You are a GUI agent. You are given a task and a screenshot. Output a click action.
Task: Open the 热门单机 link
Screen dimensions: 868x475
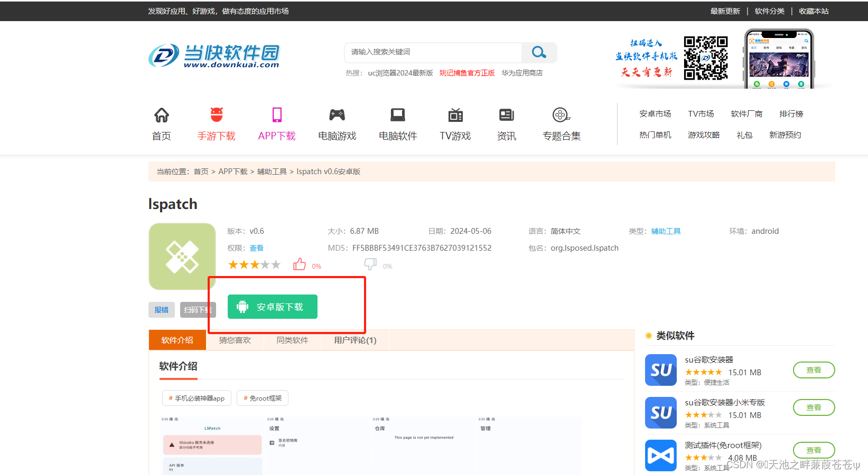[x=655, y=135]
